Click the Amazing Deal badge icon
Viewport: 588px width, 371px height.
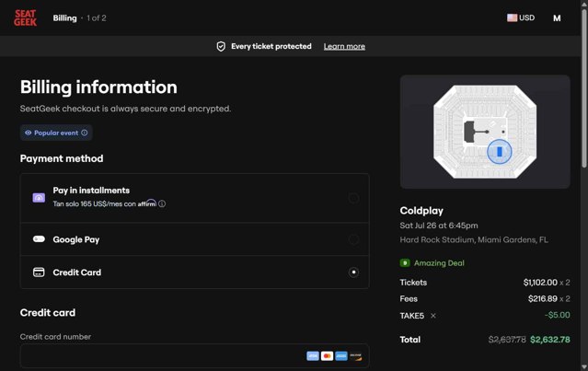(405, 263)
